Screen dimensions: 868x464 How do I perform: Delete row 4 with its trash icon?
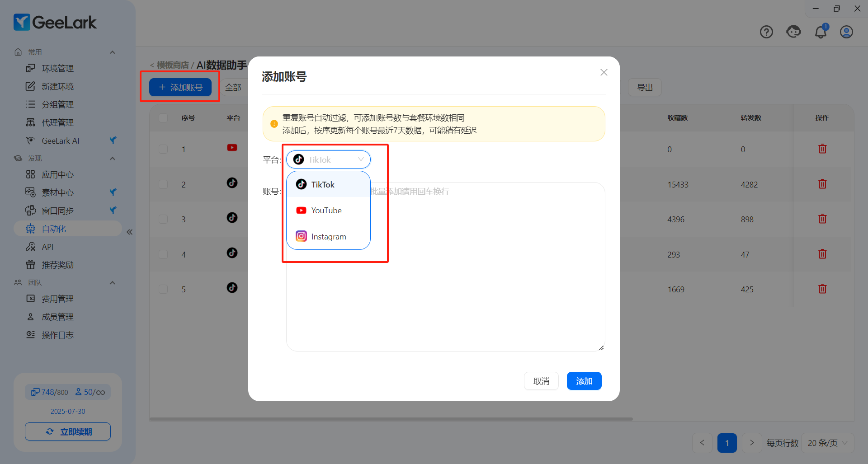(822, 254)
